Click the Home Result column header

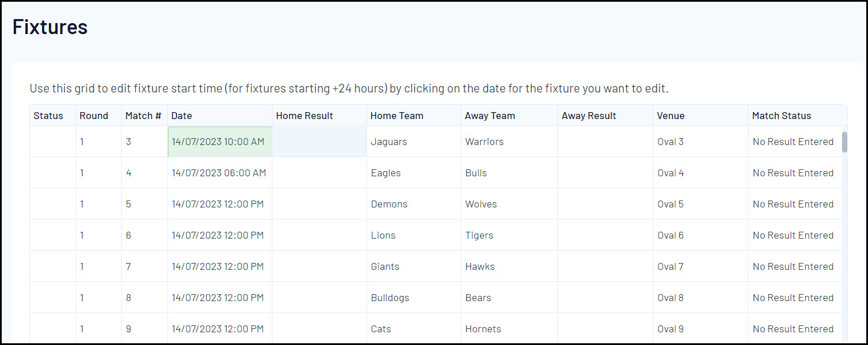coord(305,116)
